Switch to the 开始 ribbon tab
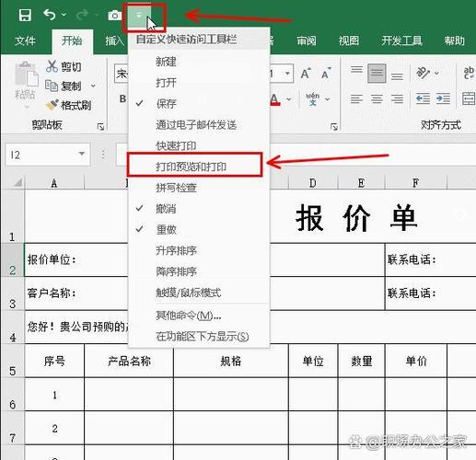 (72, 40)
